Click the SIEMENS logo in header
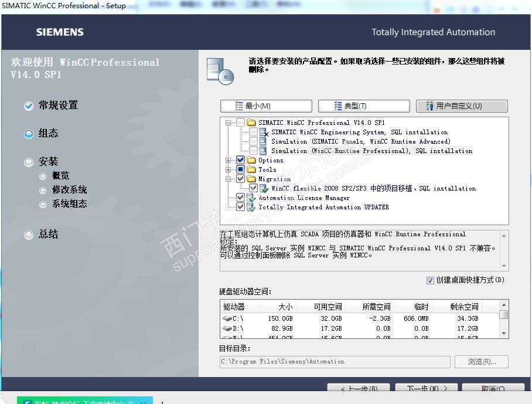This screenshot has width=532, height=404. tap(60, 32)
